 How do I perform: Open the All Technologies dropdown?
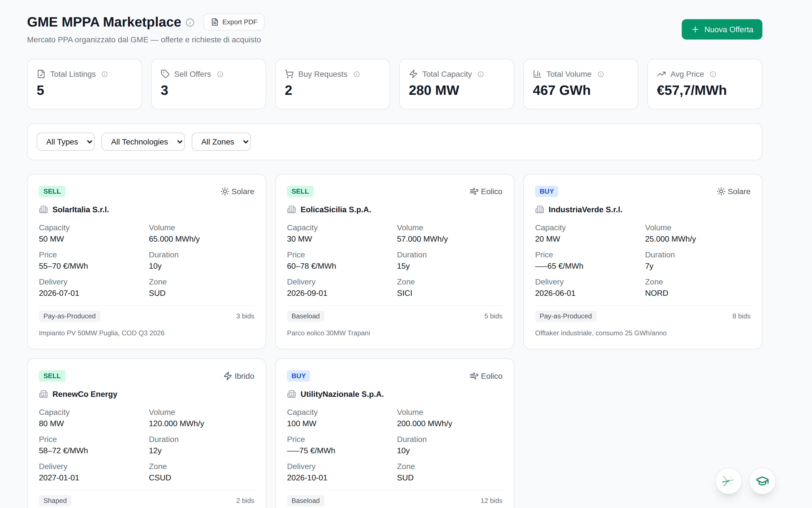143,142
